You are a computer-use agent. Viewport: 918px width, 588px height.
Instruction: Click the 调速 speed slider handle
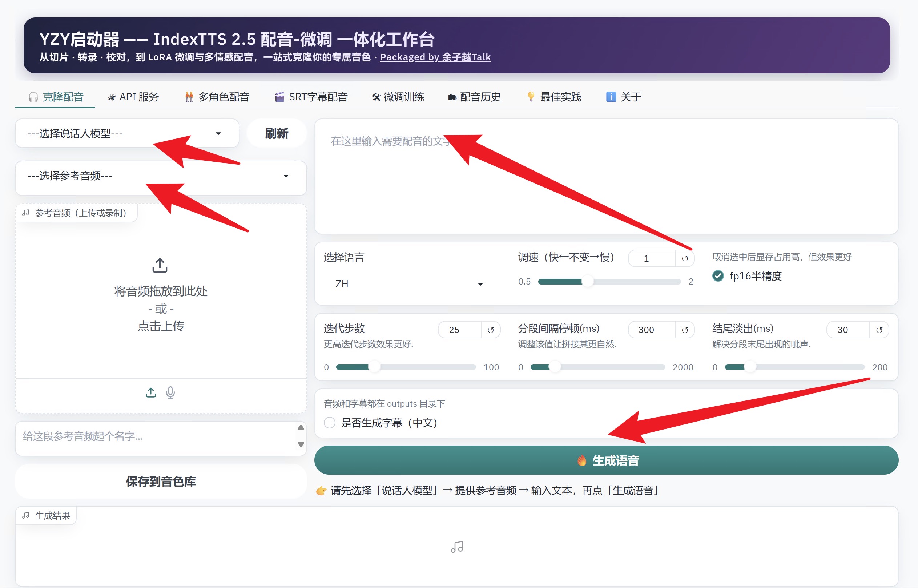pyautogui.click(x=588, y=282)
